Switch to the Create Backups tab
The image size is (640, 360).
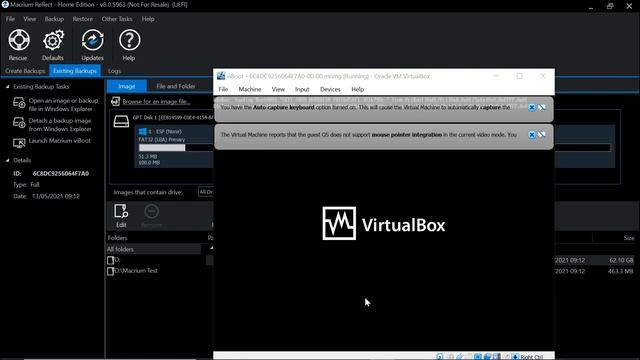click(x=25, y=71)
